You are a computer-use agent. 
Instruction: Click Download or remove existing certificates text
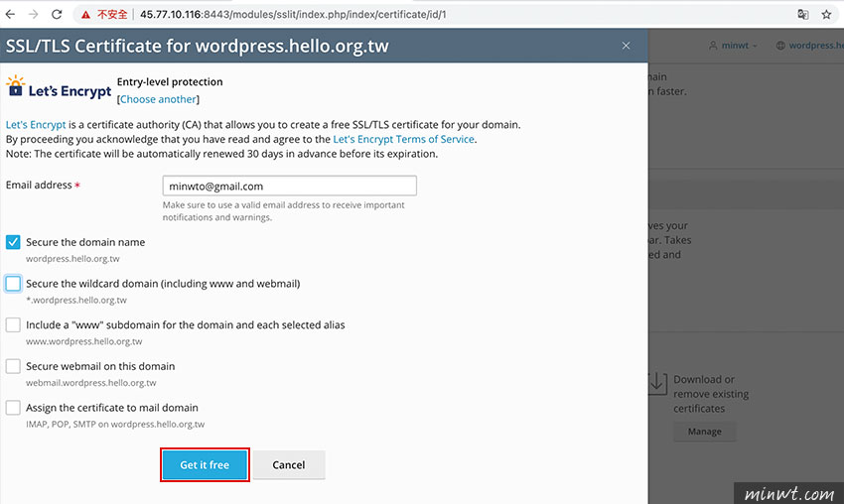(x=711, y=394)
